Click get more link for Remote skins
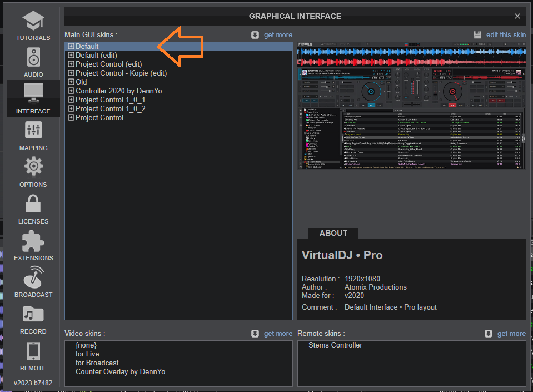The image size is (533, 392). (x=511, y=334)
